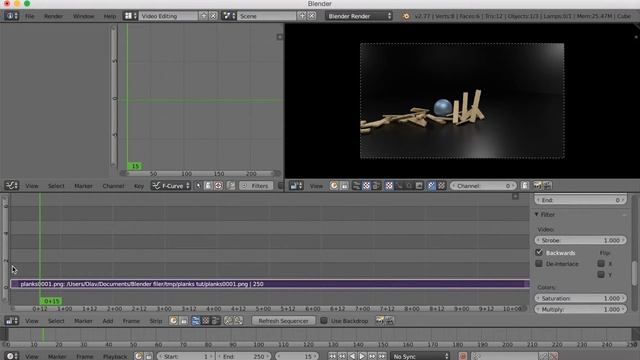Toggle the Backwards checkbox
The height and width of the screenshot is (360, 640).
(539, 253)
